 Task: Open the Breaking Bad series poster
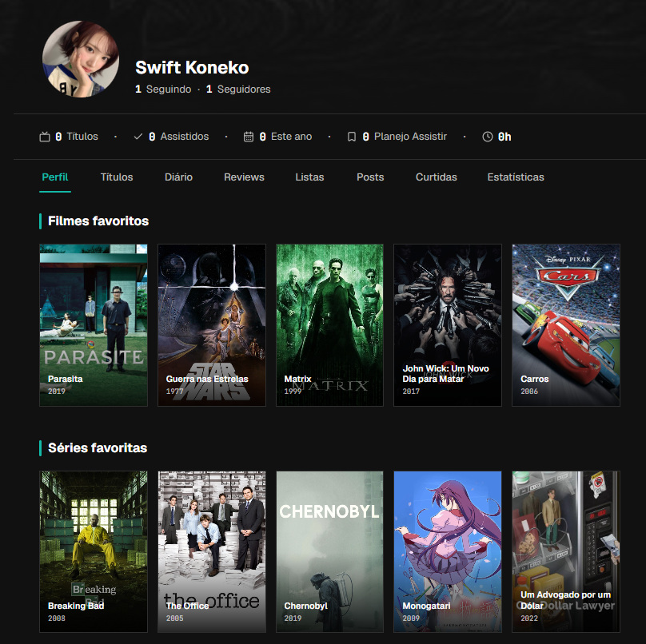94,552
